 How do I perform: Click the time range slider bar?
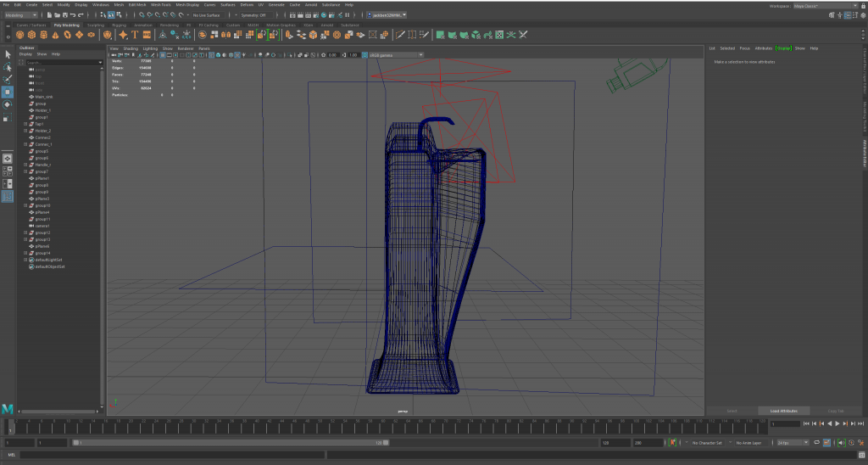[x=229, y=443]
